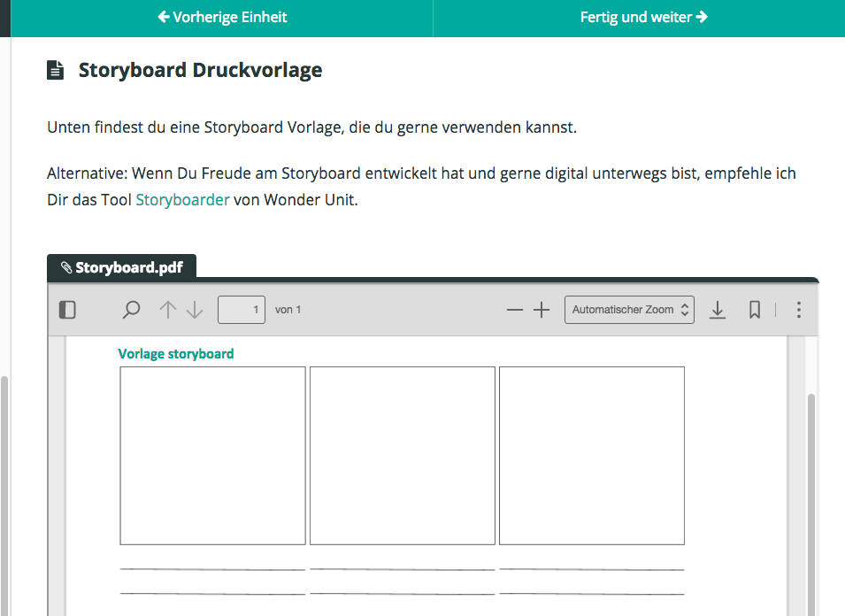
Task: Save the current view bookmark
Action: [x=755, y=310]
